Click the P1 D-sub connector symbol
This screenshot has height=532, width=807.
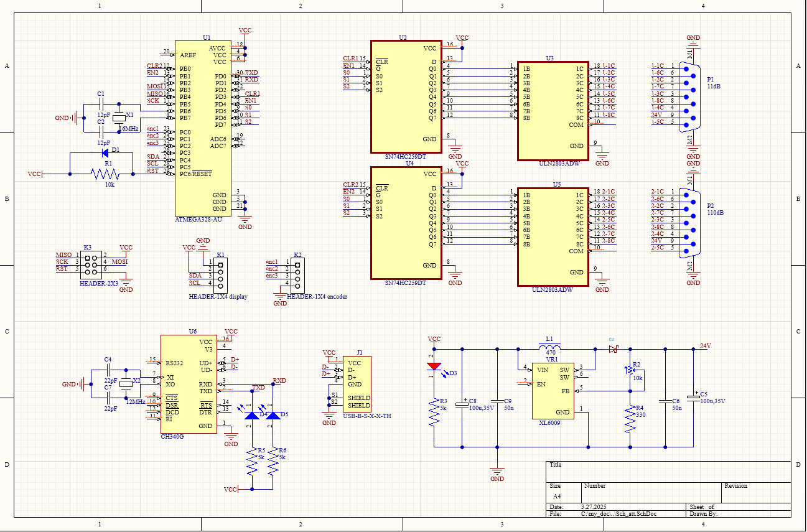(x=690, y=97)
